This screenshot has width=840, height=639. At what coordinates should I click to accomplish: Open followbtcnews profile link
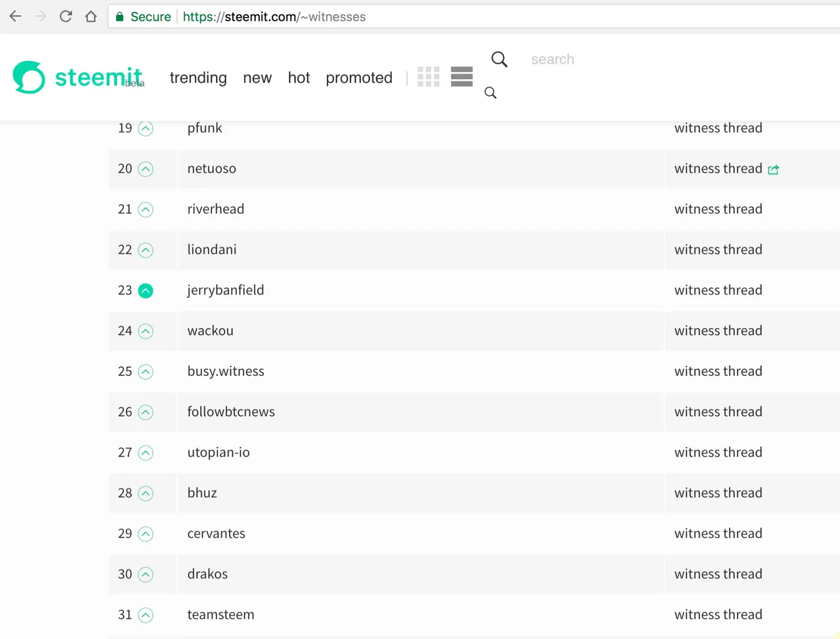231,412
